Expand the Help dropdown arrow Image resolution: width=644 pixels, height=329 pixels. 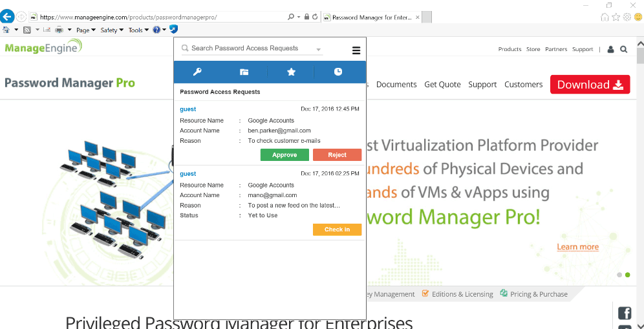164,30
